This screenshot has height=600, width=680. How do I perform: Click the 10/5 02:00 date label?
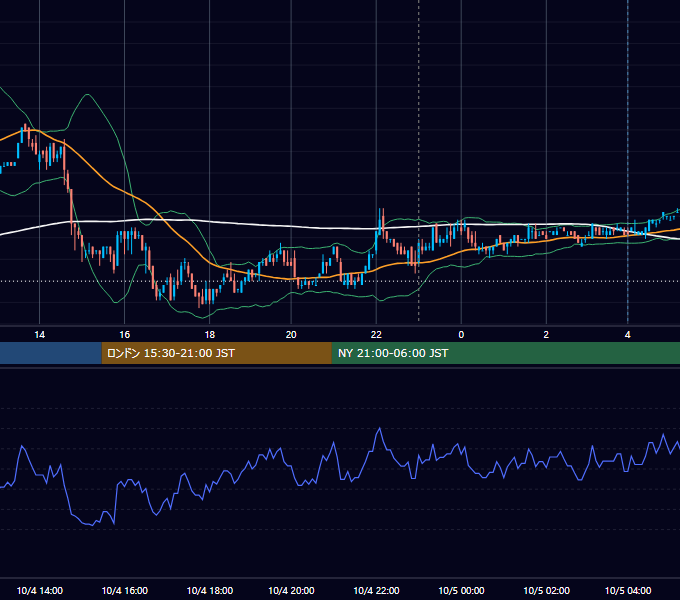(546, 590)
